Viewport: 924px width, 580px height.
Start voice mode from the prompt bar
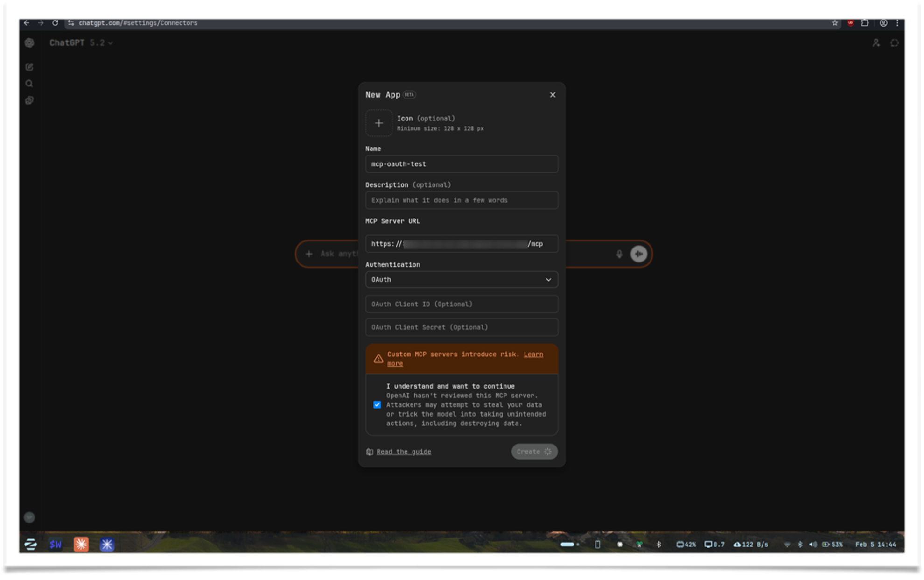(x=639, y=254)
